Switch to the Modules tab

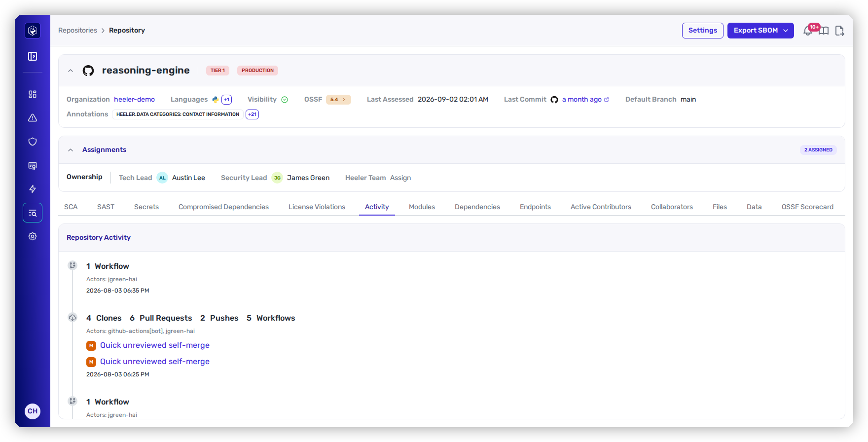tap(422, 207)
